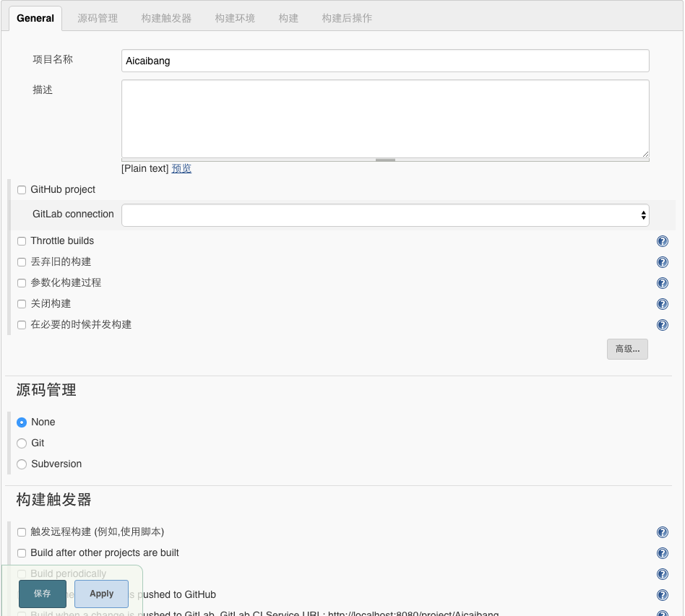Open the 构建后操作 tab
This screenshot has height=616, width=685.
coord(347,18)
